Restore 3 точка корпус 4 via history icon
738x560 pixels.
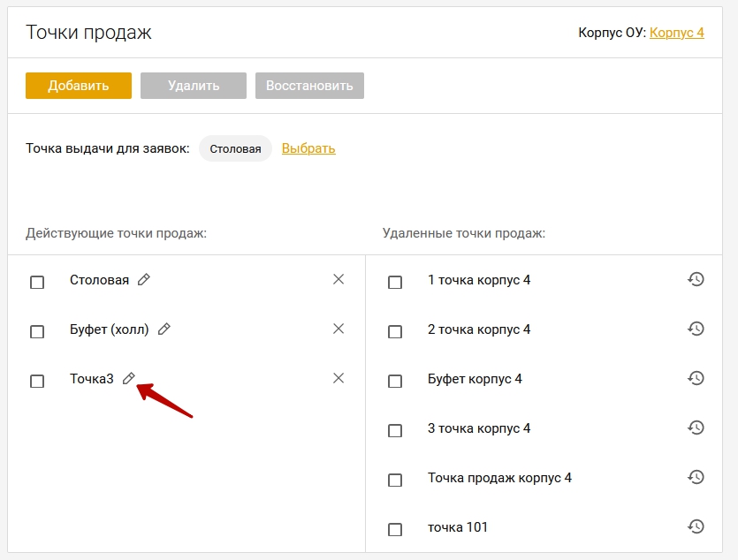(696, 428)
